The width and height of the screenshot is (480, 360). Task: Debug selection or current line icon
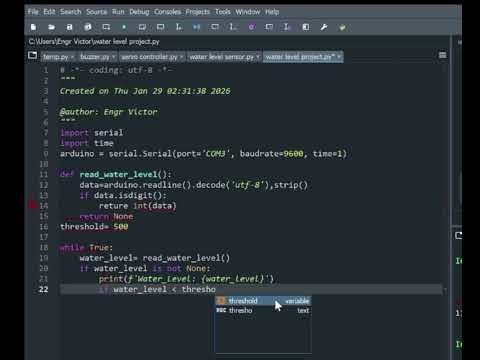(233, 27)
